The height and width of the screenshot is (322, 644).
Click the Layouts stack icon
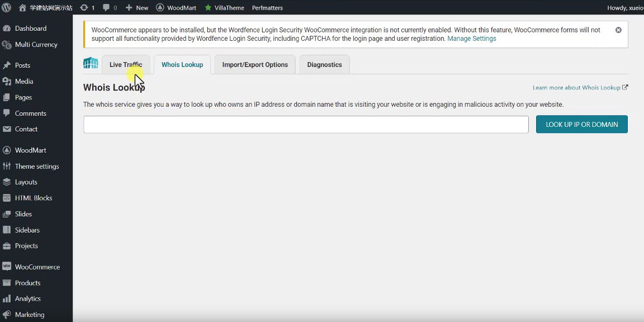pos(7,182)
